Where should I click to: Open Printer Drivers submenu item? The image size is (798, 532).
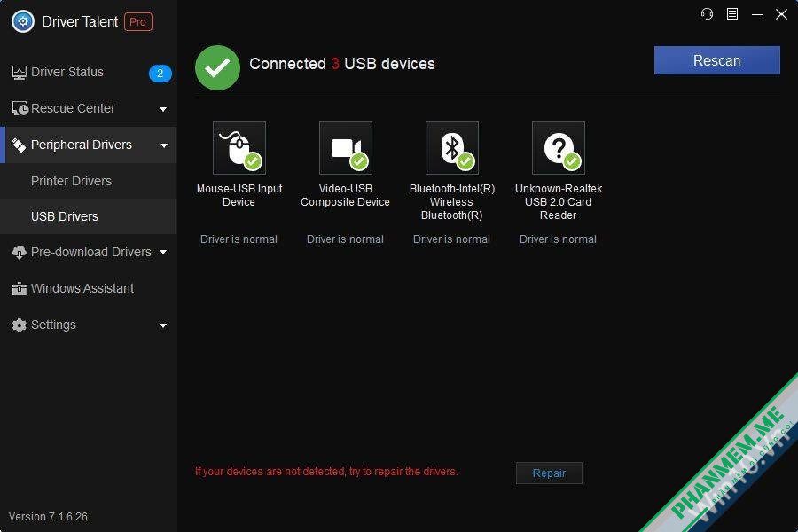coord(88,181)
